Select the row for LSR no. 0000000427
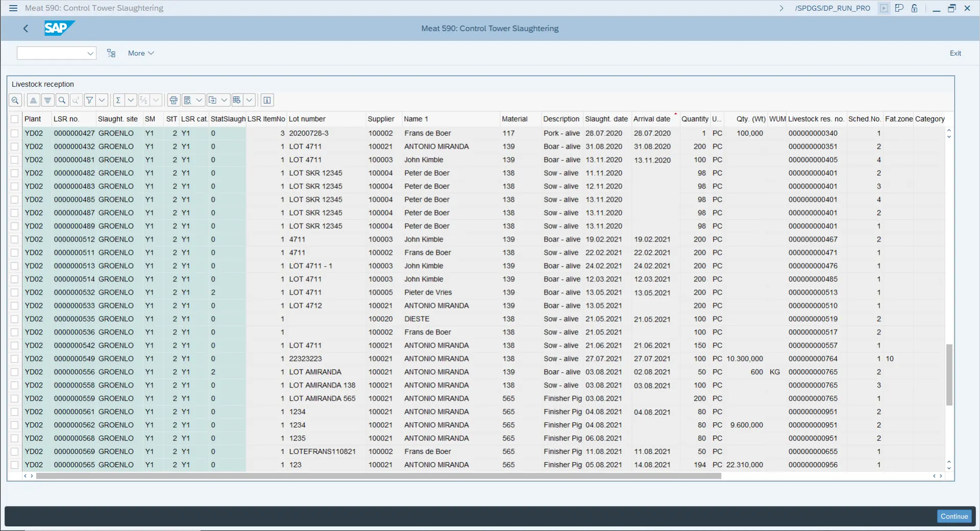The image size is (980, 531). 14,133
